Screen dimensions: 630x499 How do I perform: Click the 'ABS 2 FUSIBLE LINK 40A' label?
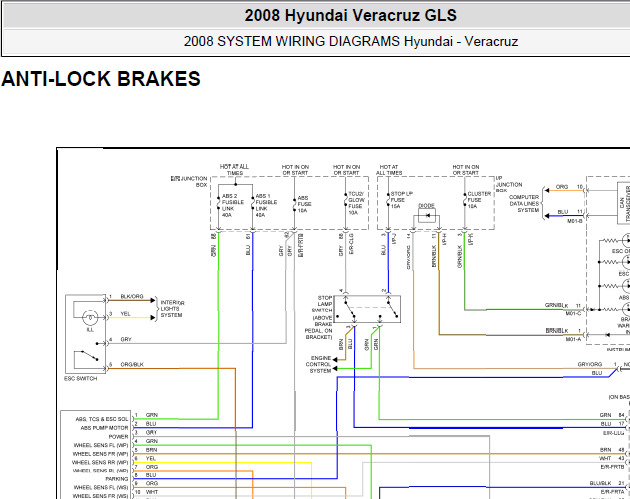(233, 205)
